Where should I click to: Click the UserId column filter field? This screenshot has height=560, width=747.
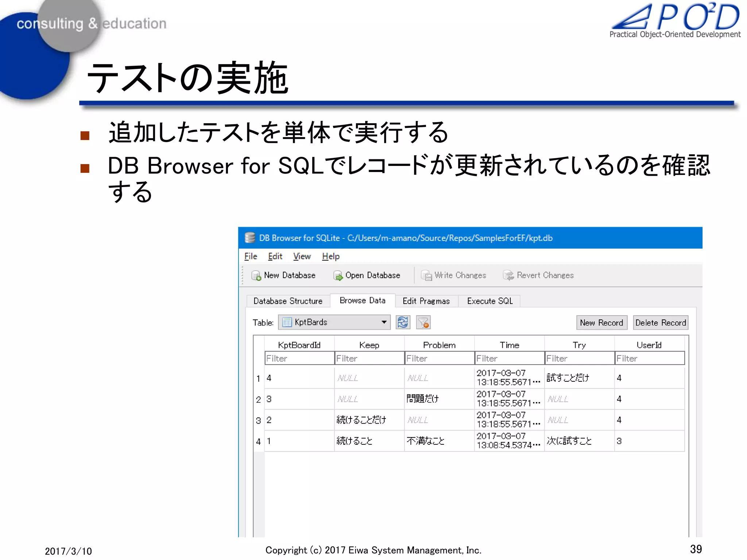[x=649, y=358]
